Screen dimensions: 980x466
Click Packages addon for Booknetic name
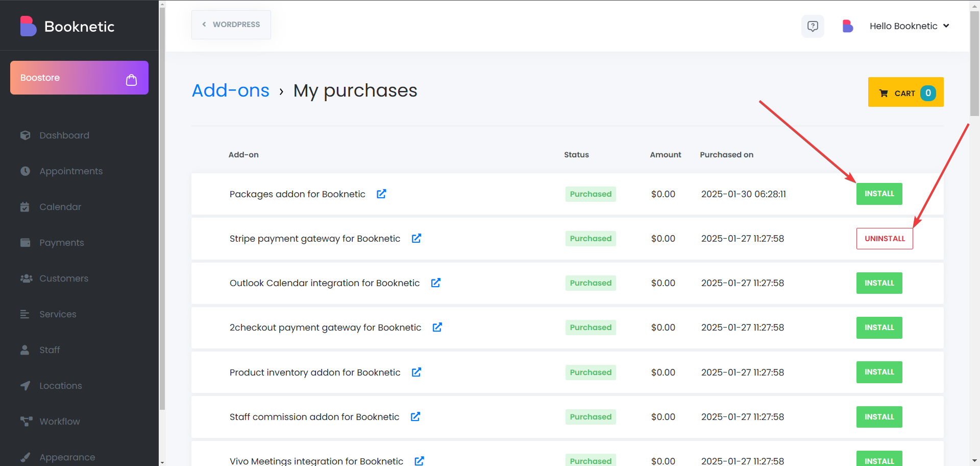coord(298,194)
